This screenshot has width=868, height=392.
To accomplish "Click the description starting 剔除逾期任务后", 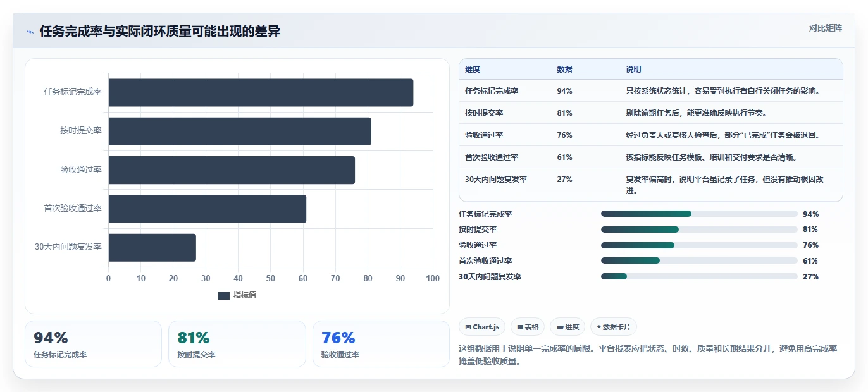I will (x=696, y=113).
